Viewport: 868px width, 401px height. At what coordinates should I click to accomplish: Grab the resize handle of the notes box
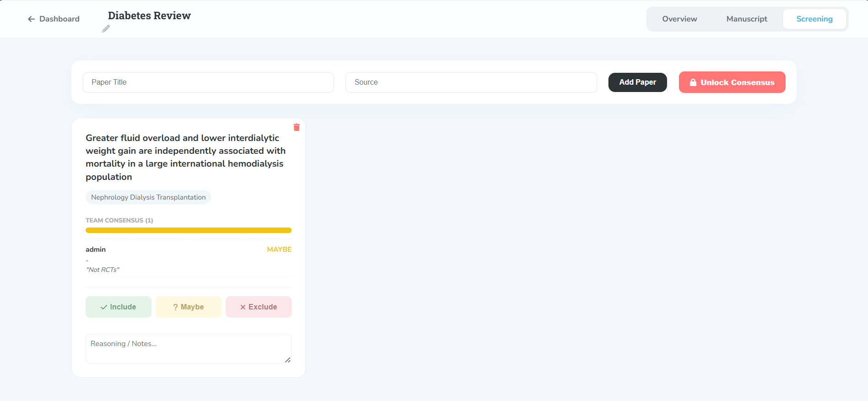pyautogui.click(x=288, y=360)
